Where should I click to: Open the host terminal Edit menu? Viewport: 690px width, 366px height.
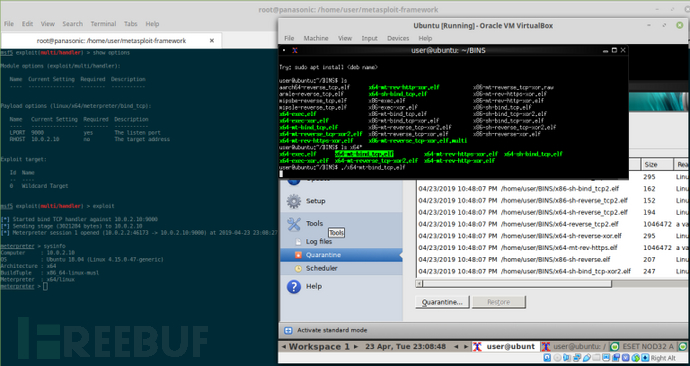coord(27,24)
